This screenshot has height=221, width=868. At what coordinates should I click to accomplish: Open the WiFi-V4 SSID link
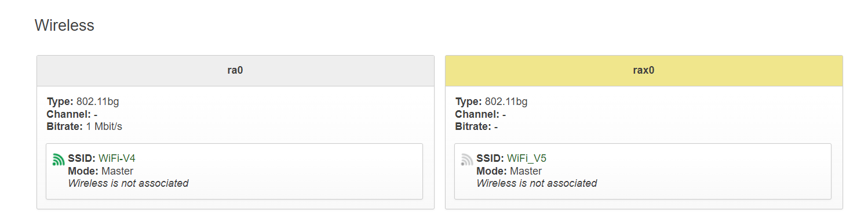(x=117, y=158)
